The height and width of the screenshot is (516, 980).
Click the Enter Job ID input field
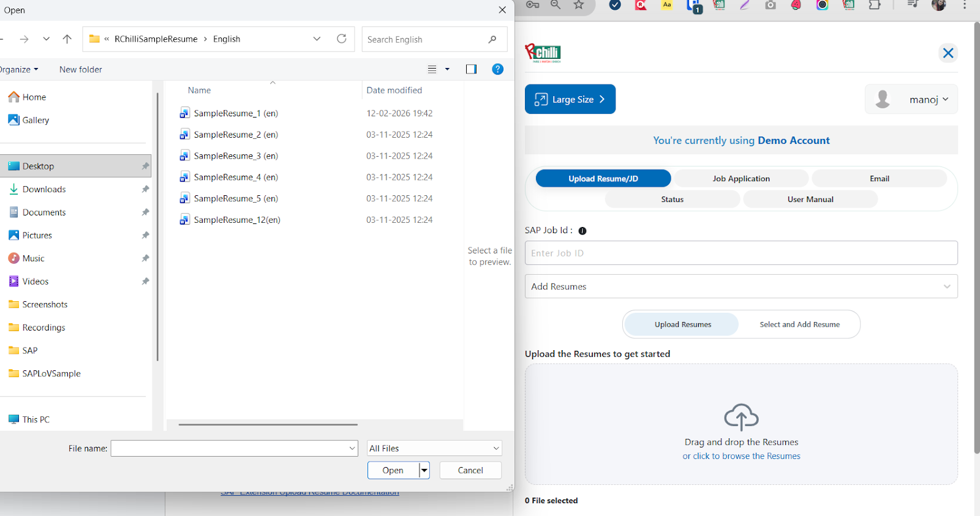741,253
